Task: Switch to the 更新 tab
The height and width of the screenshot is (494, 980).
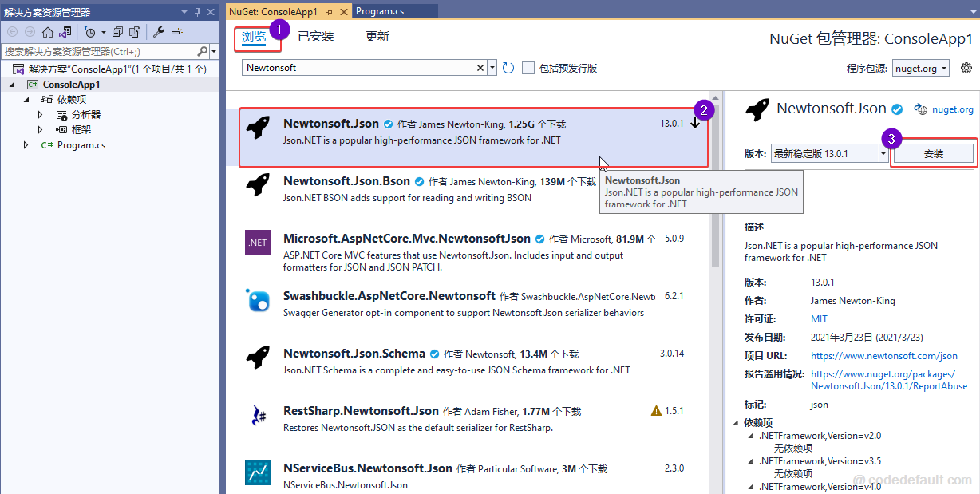Action: (377, 37)
